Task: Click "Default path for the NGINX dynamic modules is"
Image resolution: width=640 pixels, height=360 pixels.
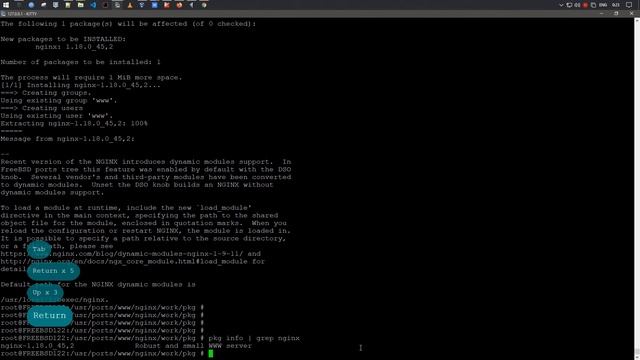Action: click(x=98, y=284)
